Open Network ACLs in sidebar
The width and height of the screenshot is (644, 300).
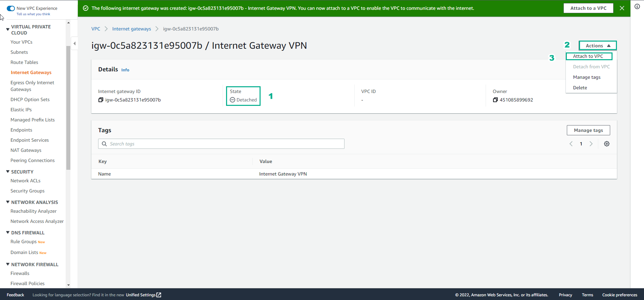(x=25, y=181)
